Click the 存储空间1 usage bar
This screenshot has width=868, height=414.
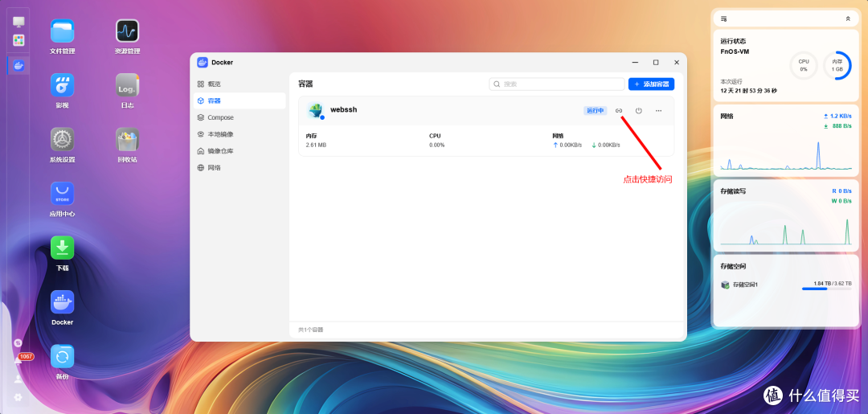point(827,289)
